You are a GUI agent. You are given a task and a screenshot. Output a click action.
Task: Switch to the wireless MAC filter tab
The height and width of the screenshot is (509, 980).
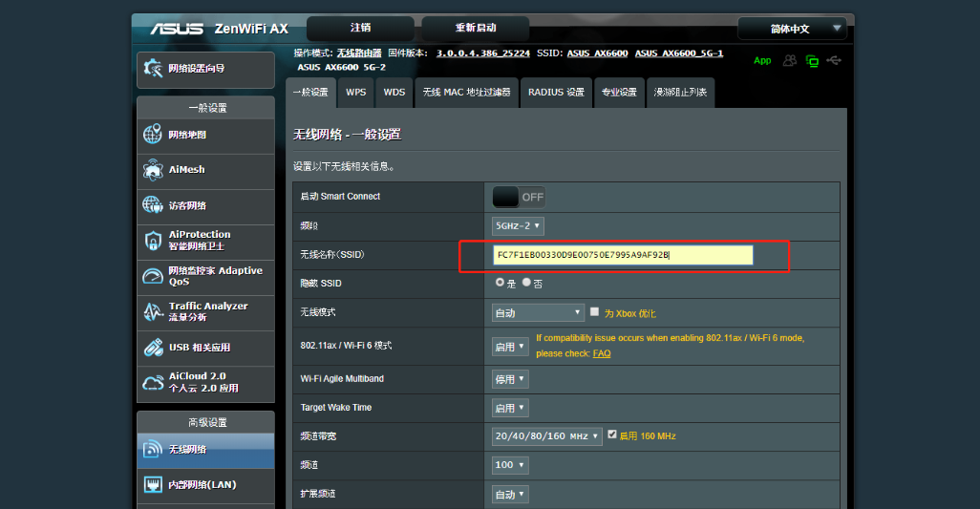click(466, 93)
